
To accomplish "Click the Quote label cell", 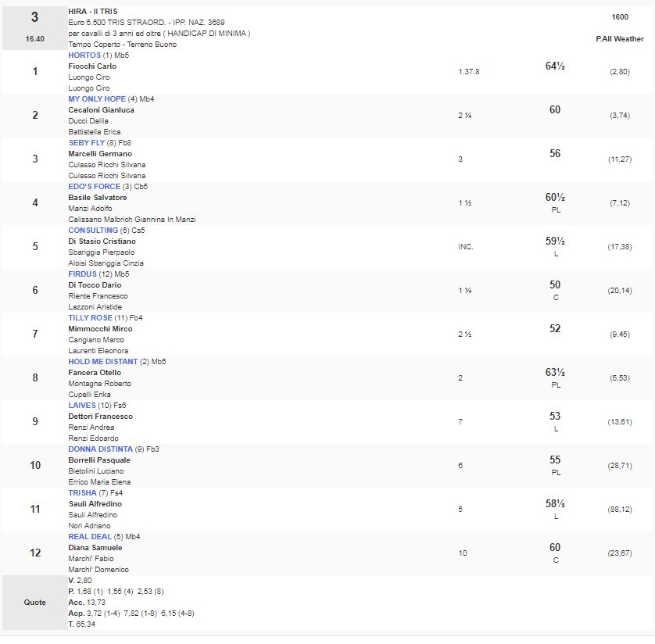I will click(34, 603).
